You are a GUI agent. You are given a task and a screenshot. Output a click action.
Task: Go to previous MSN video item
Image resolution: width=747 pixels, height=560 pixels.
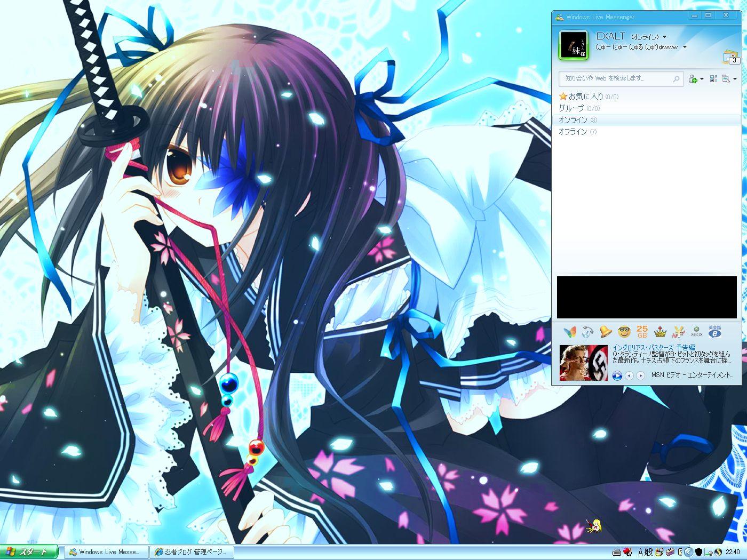click(629, 375)
